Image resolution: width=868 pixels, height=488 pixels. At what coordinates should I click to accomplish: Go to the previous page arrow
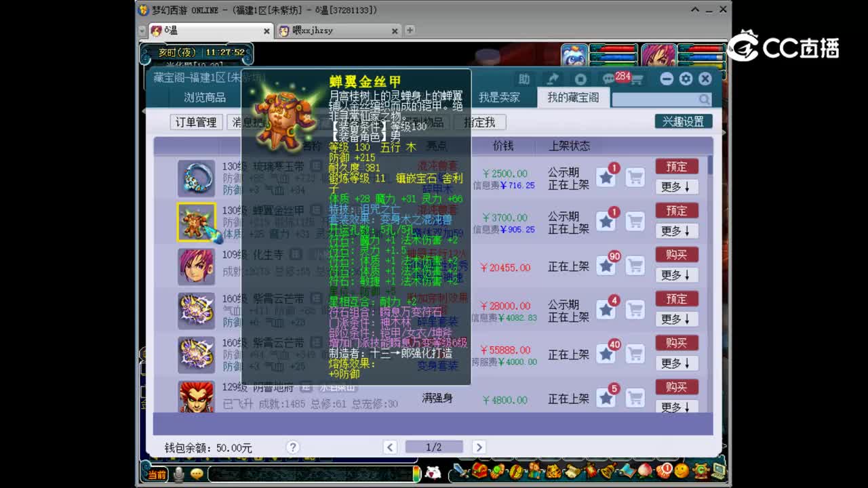390,447
